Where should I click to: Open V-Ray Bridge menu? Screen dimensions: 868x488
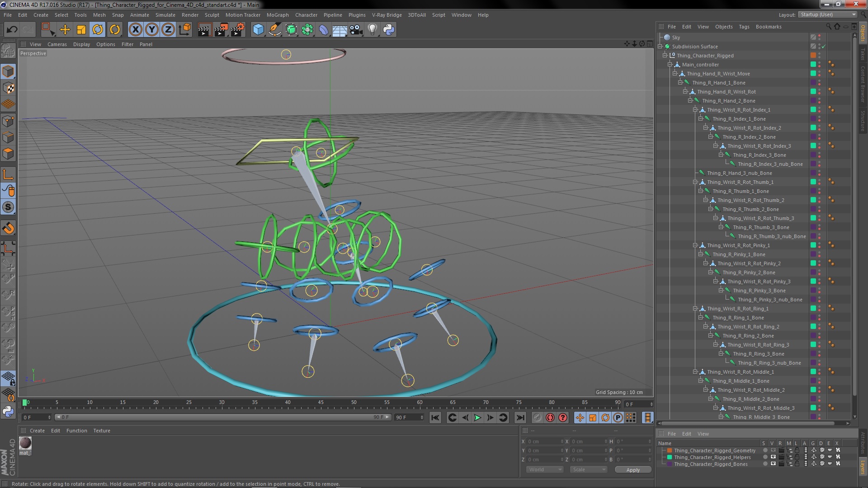coord(387,15)
